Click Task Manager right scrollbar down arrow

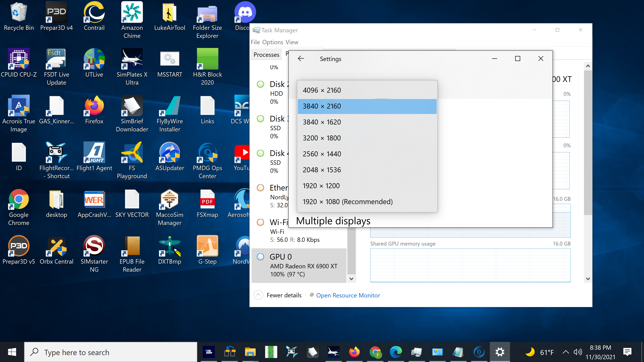pos(588,279)
